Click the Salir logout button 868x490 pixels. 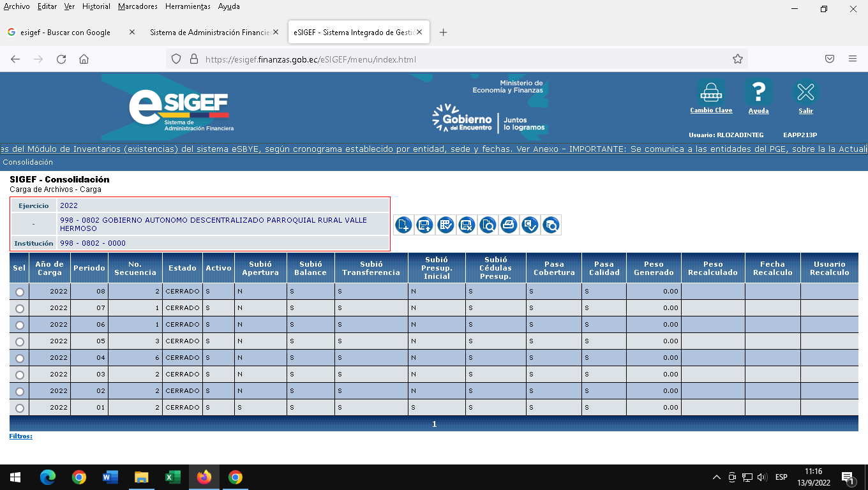(x=805, y=96)
